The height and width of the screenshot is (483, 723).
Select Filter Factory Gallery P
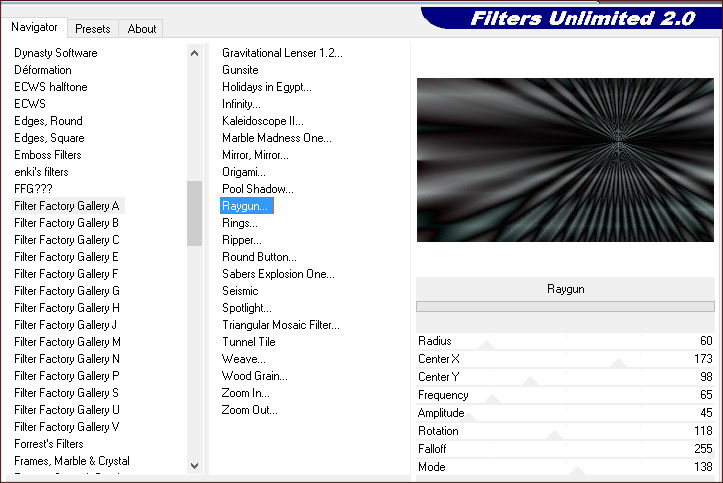tap(67, 377)
